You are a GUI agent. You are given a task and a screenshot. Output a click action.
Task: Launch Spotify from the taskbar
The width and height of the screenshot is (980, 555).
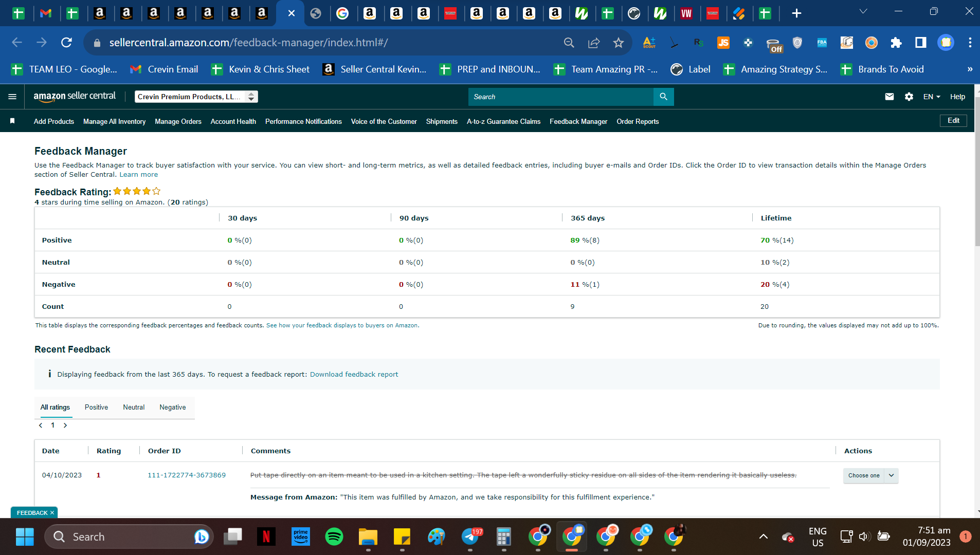point(334,537)
